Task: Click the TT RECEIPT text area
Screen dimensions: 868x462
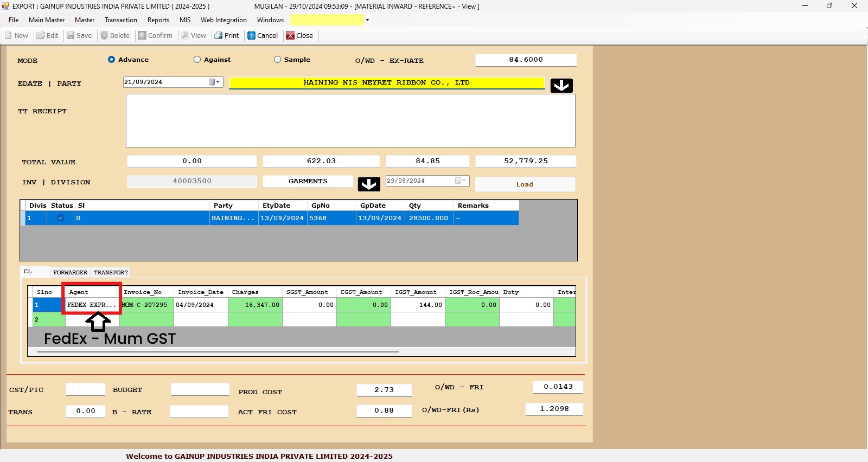Action: pyautogui.click(x=350, y=120)
